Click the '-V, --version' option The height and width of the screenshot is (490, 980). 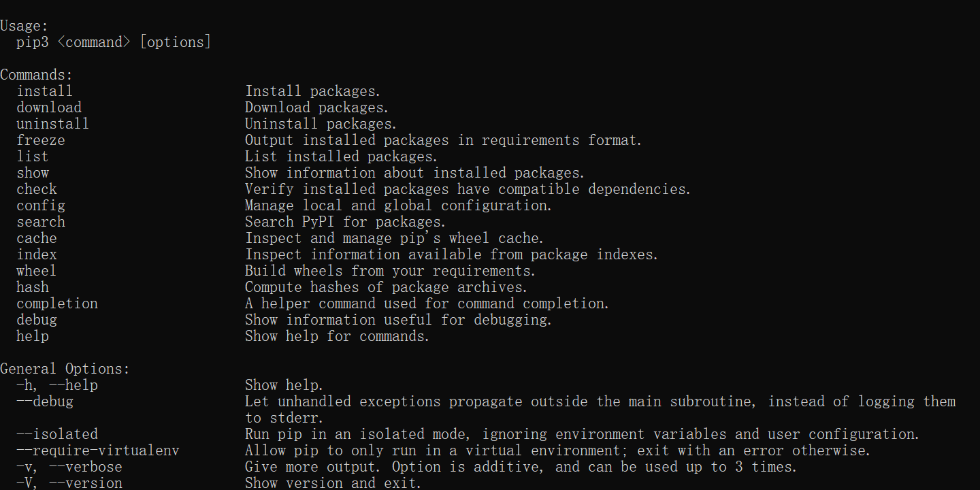click(69, 483)
